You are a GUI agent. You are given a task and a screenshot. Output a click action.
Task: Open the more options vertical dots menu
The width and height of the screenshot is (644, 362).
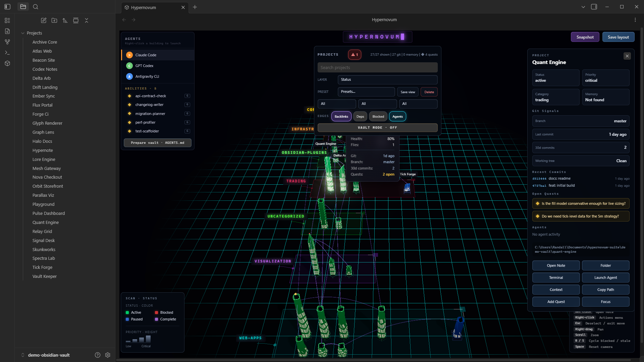click(635, 20)
